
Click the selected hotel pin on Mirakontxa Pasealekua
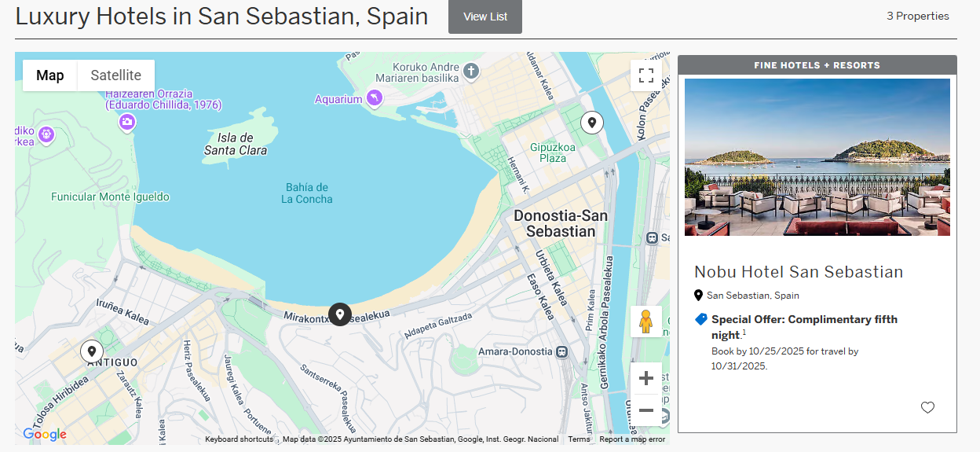340,314
